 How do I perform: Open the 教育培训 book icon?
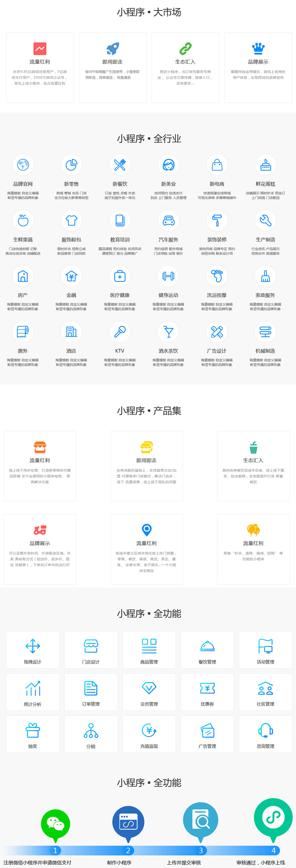tap(120, 220)
